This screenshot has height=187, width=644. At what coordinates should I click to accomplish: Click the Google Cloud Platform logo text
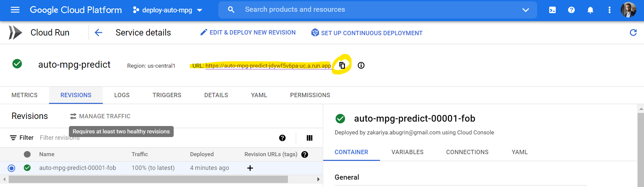click(x=76, y=10)
